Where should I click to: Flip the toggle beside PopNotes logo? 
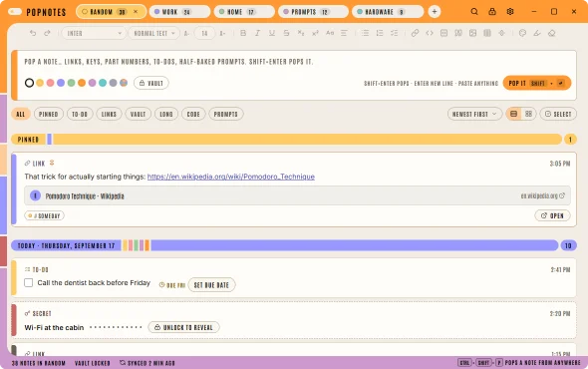(15, 12)
